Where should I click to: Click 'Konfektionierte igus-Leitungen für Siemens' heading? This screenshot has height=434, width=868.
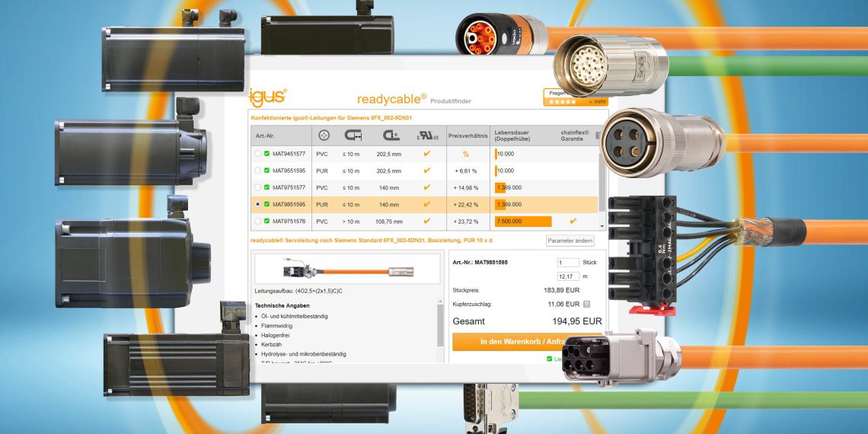(x=332, y=118)
